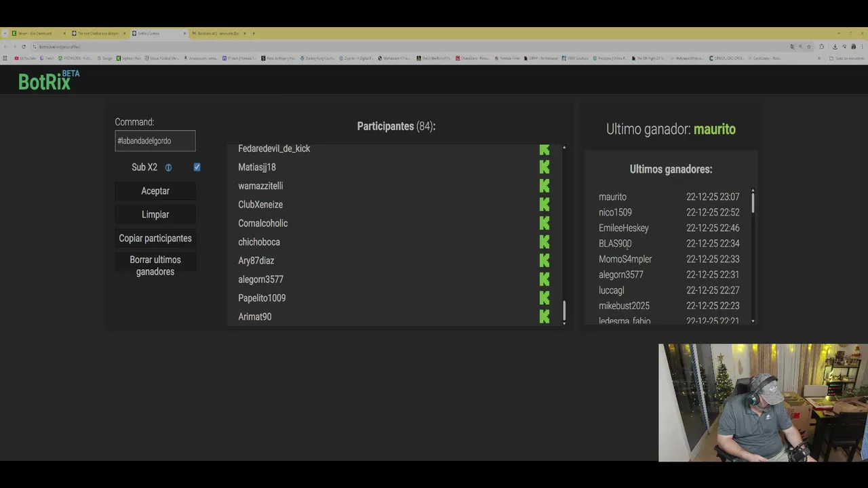Switch to The best ChatBot tab

pyautogui.click(x=99, y=33)
